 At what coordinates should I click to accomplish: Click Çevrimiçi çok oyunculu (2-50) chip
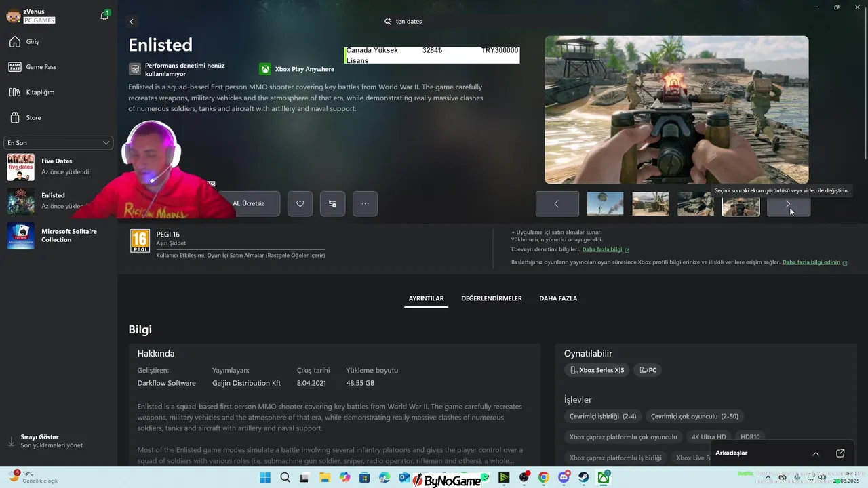point(694,416)
